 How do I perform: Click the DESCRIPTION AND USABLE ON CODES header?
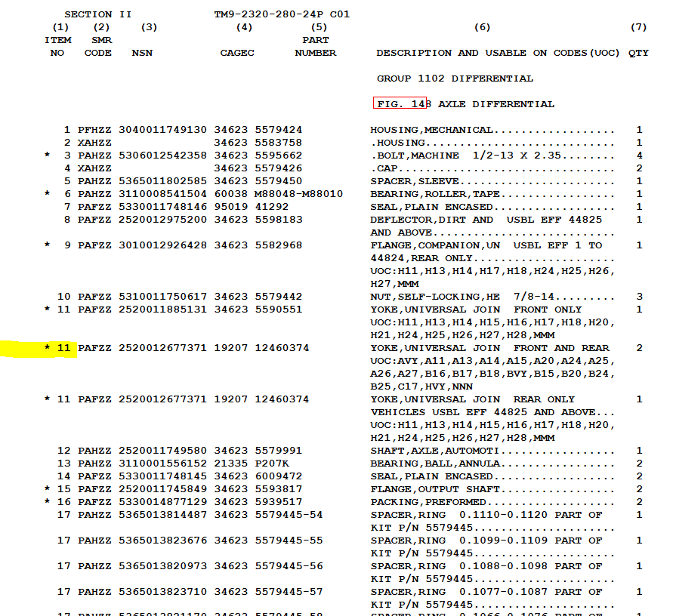click(x=498, y=53)
